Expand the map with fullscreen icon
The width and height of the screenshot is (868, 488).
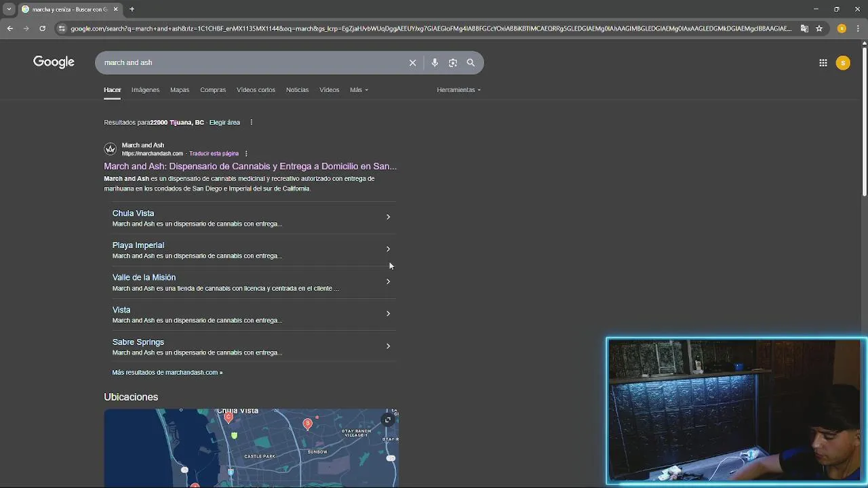click(x=388, y=420)
